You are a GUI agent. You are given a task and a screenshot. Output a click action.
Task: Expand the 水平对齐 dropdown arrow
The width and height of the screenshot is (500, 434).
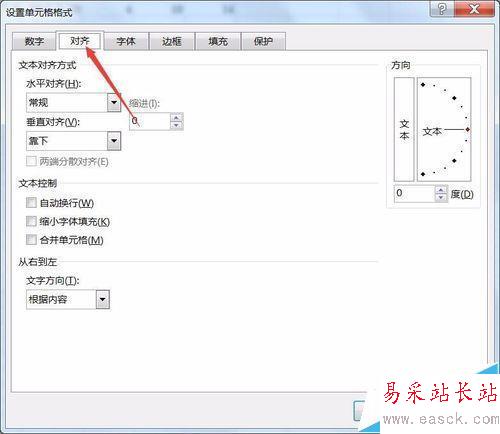click(x=114, y=102)
